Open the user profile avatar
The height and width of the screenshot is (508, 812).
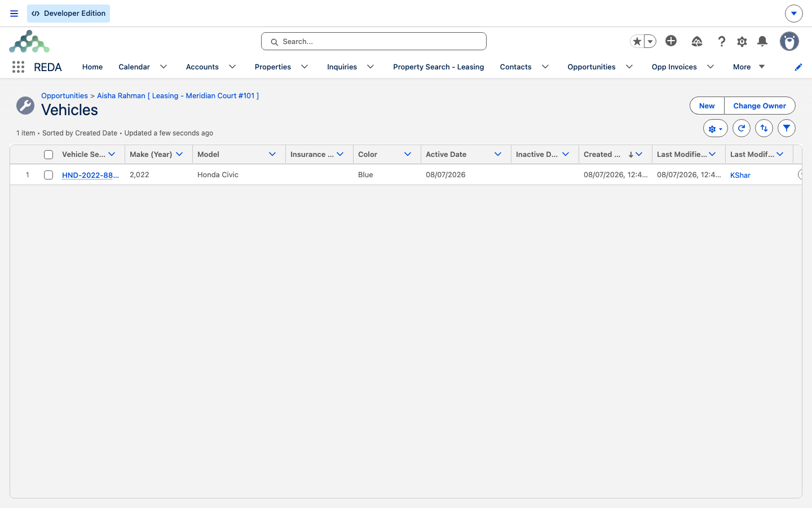tap(789, 41)
